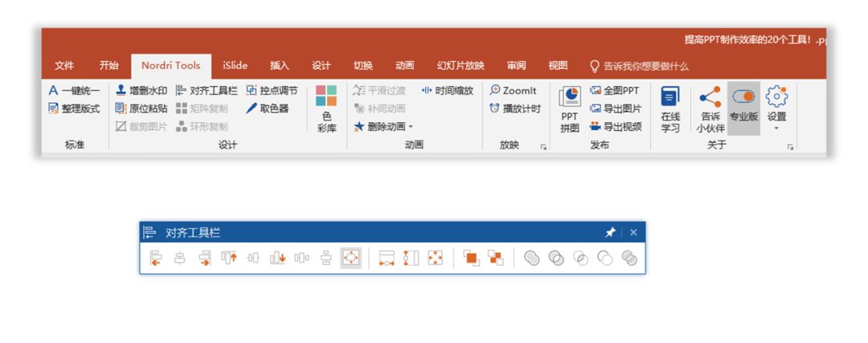The height and width of the screenshot is (343, 868).
Task: Expand the 放映 group dialog launcher
Action: point(542,147)
